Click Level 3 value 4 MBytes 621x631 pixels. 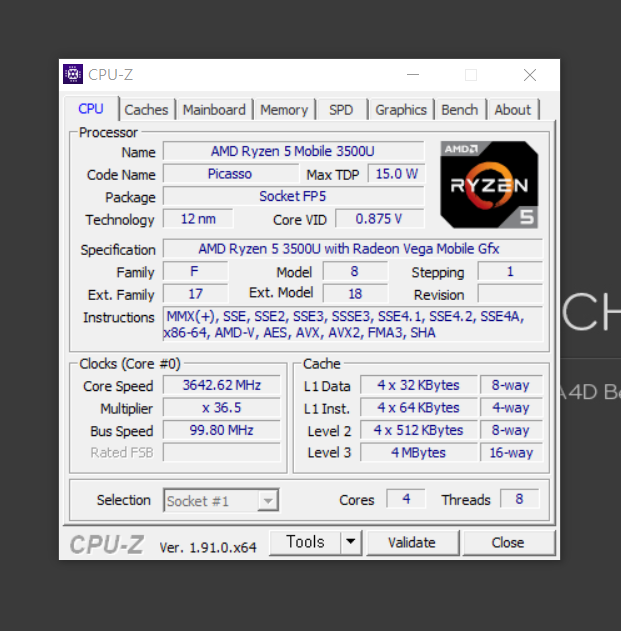419,453
